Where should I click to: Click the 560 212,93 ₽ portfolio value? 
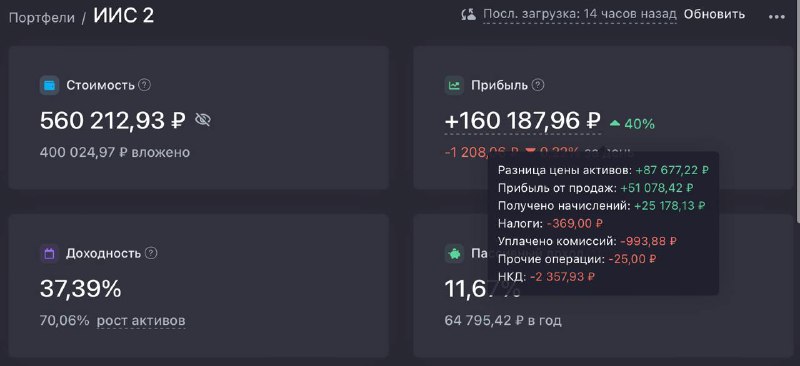click(112, 121)
